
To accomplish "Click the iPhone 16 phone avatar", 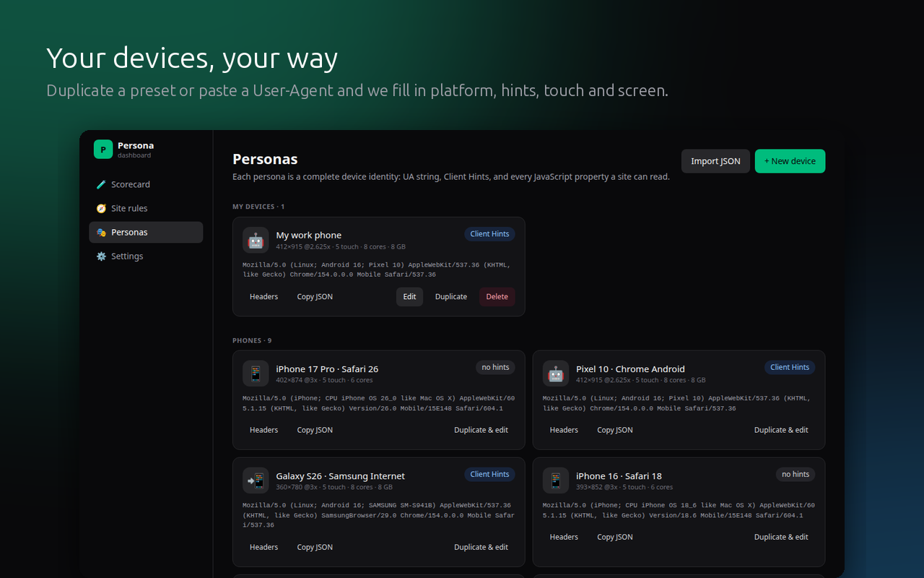I will click(x=556, y=480).
